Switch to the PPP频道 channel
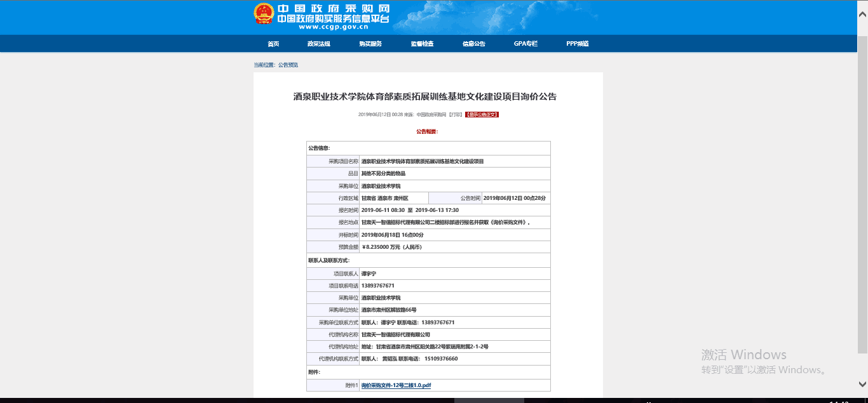868x403 pixels. click(x=577, y=44)
